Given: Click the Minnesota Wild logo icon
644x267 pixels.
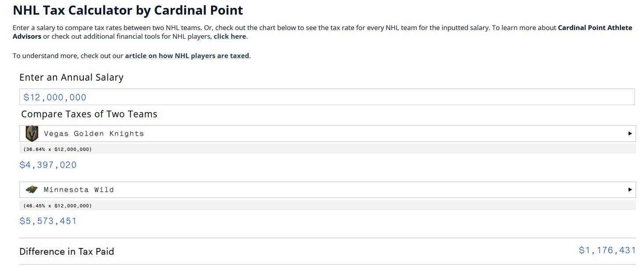Looking at the screenshot, I should (32, 189).
